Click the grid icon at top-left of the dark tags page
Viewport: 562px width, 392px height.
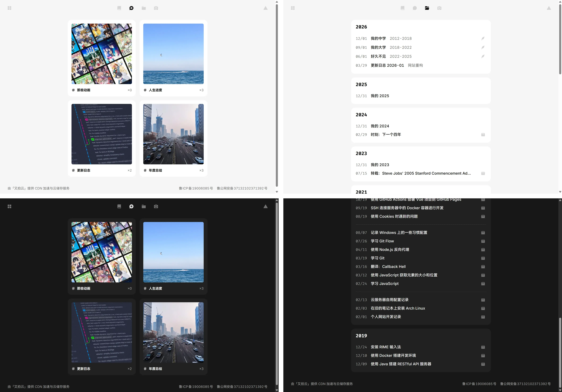(x=10, y=206)
